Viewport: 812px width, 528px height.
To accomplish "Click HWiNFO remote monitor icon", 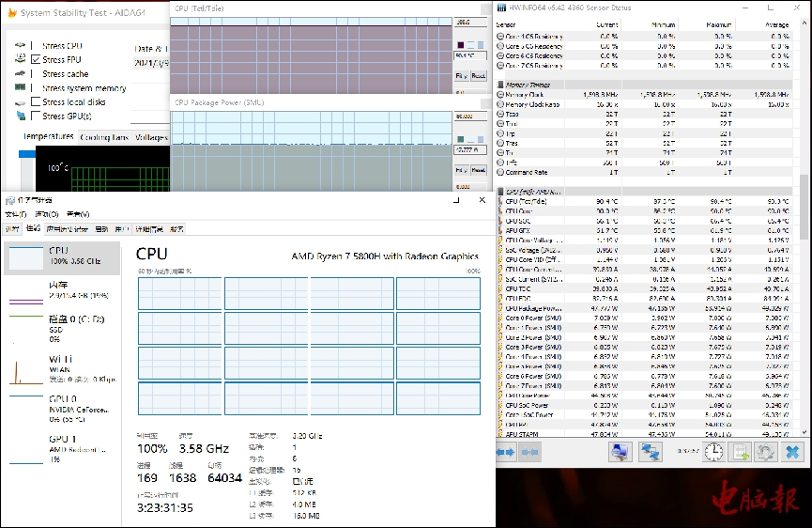I will click(650, 453).
